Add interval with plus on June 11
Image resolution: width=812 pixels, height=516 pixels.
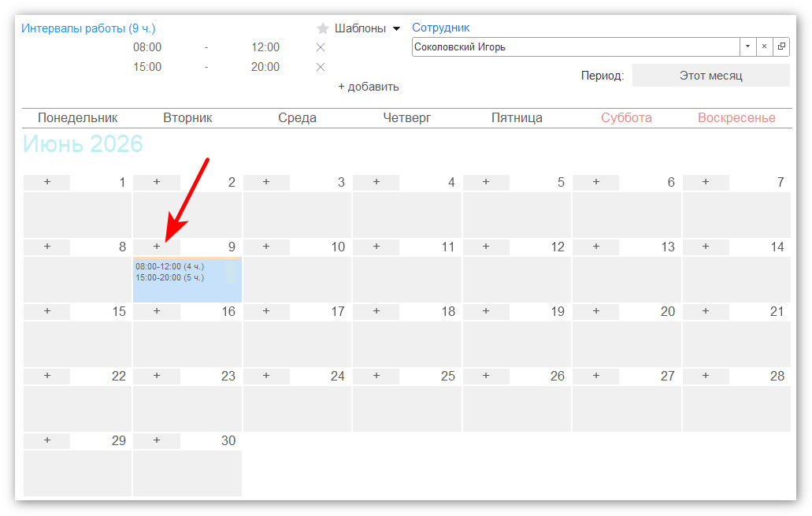point(376,247)
